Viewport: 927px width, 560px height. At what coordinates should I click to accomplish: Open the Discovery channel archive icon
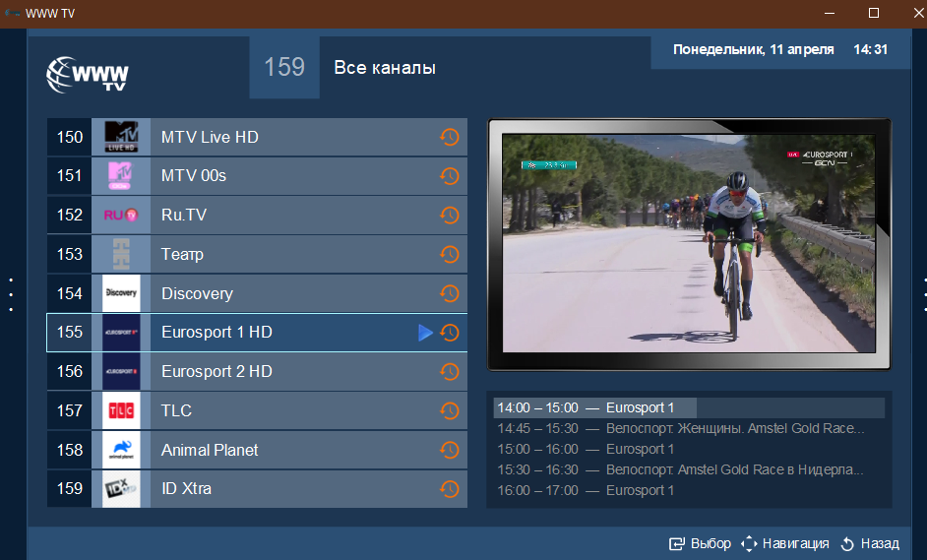click(x=450, y=293)
